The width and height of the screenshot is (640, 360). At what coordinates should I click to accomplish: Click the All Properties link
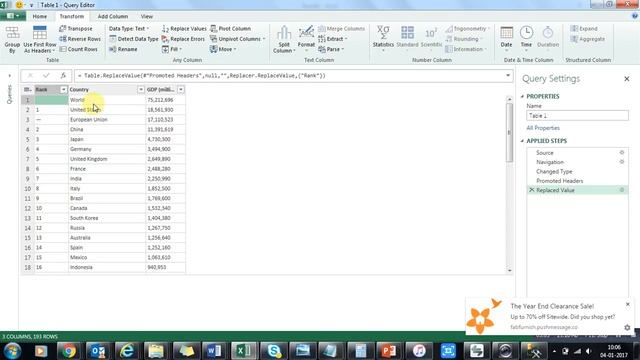(x=543, y=128)
